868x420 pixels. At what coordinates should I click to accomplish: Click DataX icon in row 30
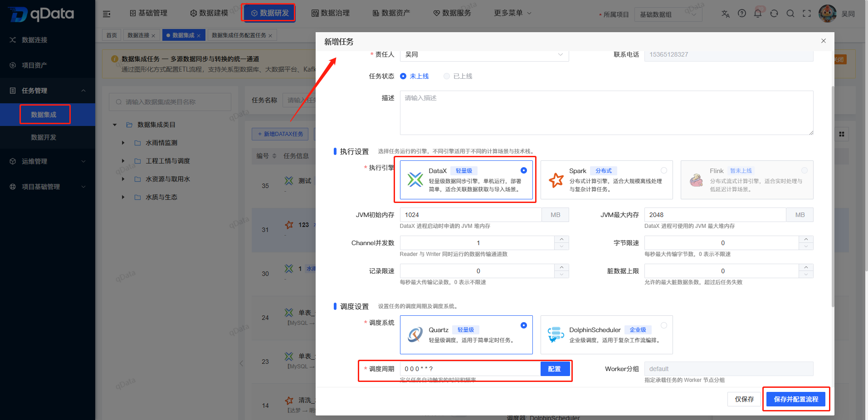tap(289, 269)
